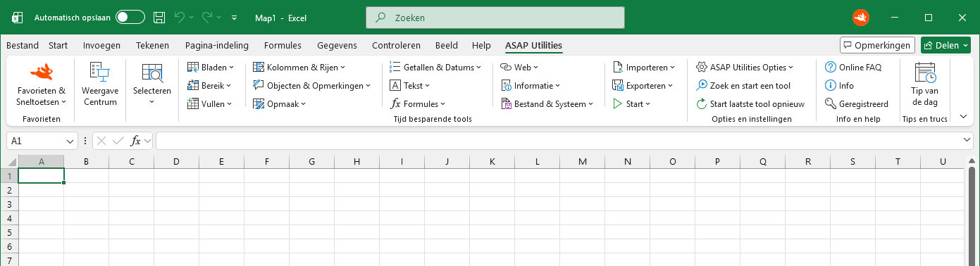Open Getallen & Datums menu

(x=435, y=68)
